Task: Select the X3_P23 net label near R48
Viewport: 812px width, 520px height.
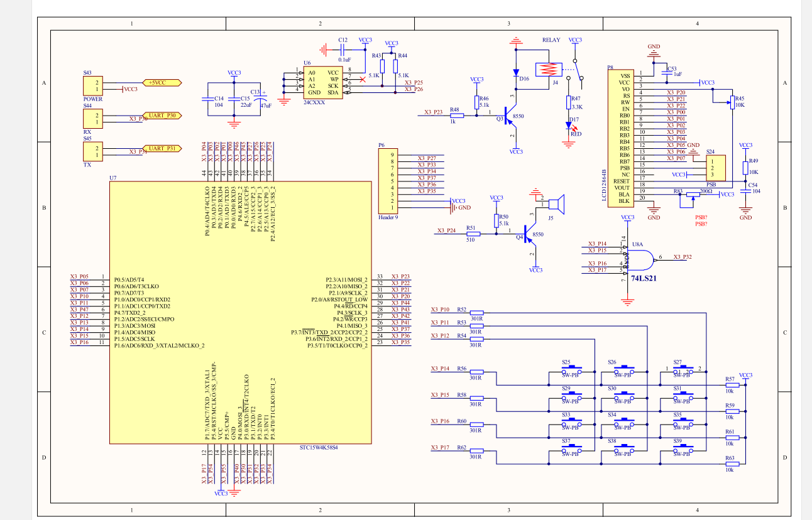Action: click(434, 112)
